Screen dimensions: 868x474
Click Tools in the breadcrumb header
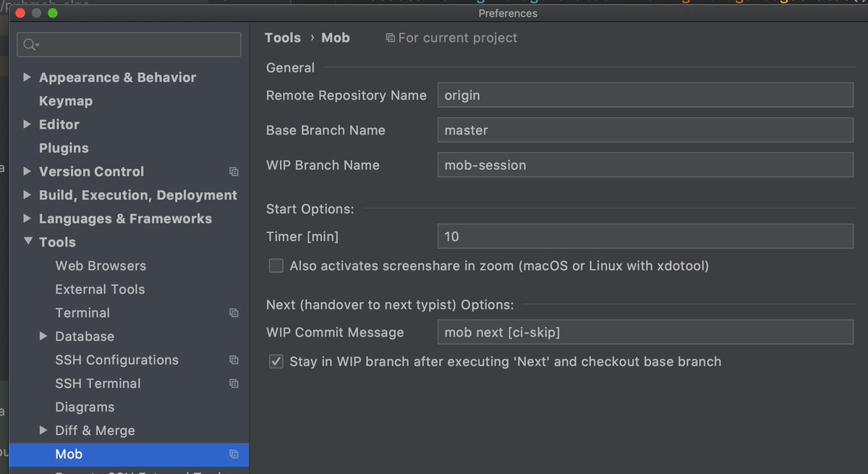pos(283,38)
